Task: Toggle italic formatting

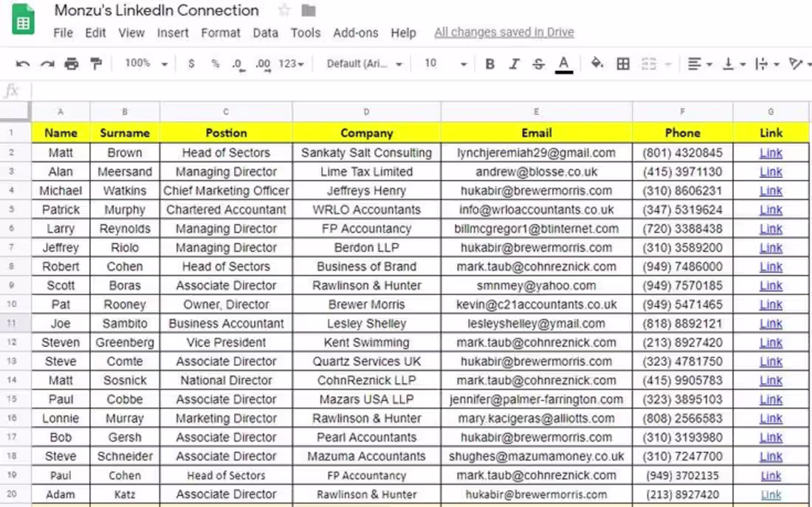Action: click(514, 63)
